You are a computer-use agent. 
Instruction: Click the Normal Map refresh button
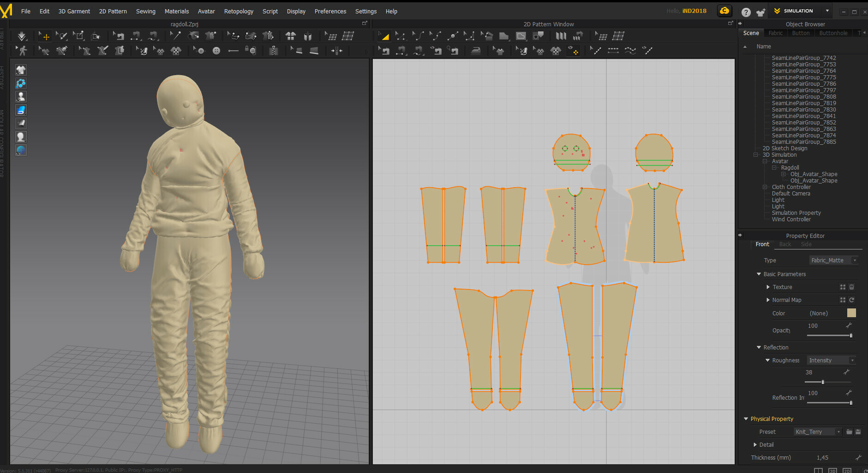[x=852, y=300]
